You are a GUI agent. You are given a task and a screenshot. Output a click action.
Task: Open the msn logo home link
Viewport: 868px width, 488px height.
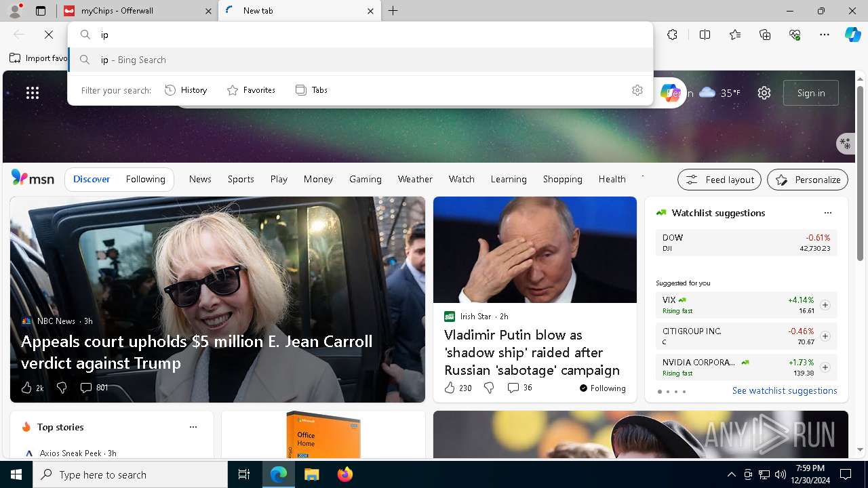click(33, 178)
